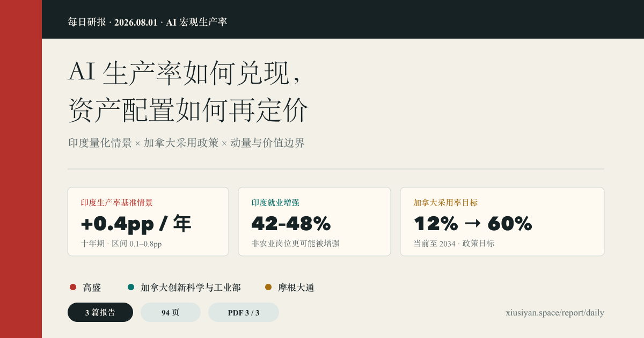Click the header text 每日研报 · 2026.08.01
This screenshot has width=644, height=338.
point(113,22)
